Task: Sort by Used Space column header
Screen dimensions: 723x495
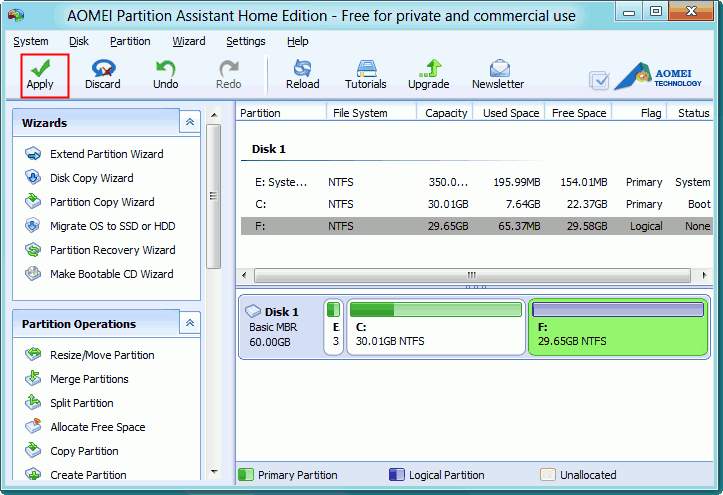Action: point(509,113)
